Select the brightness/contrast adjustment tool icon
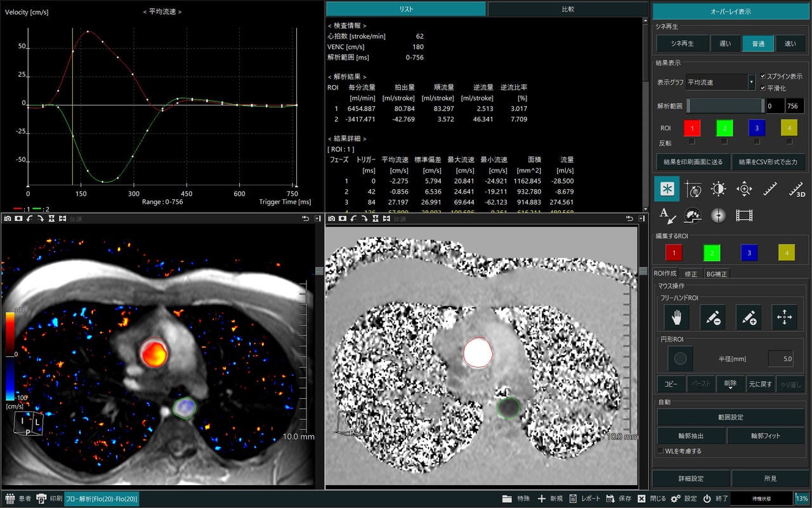812x508 pixels. [718, 189]
